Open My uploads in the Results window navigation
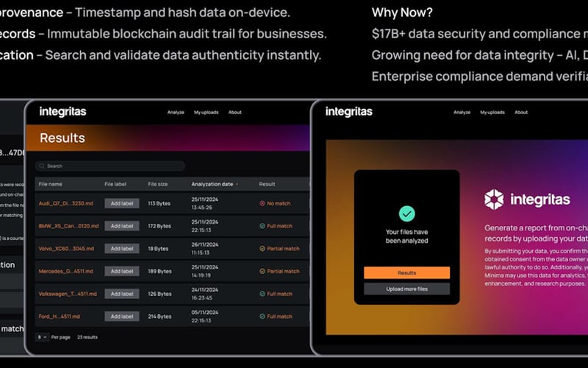This screenshot has width=588, height=368. pos(207,113)
